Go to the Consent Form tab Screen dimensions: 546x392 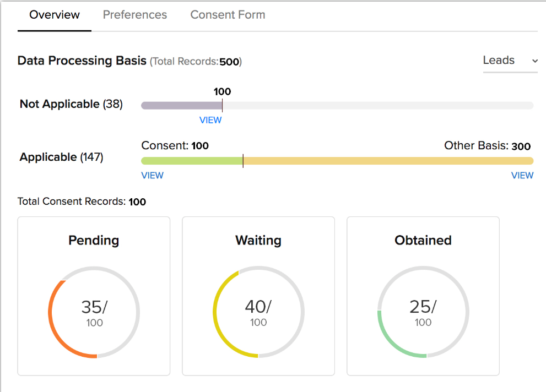[x=228, y=15]
